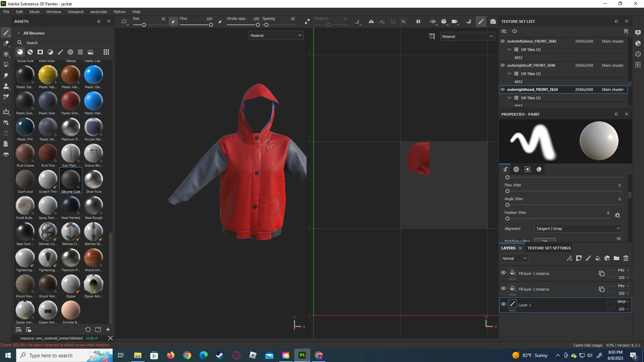Adjust the Flow Jitter slider
Image resolution: width=644 pixels, height=362 pixels.
tap(507, 191)
